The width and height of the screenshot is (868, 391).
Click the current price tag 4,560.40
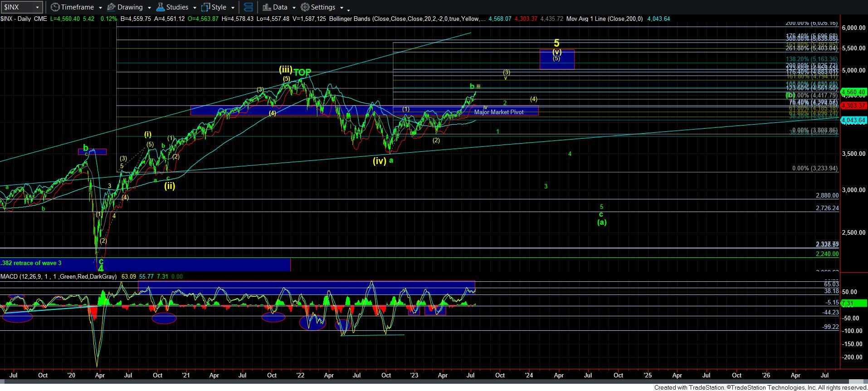[854, 92]
